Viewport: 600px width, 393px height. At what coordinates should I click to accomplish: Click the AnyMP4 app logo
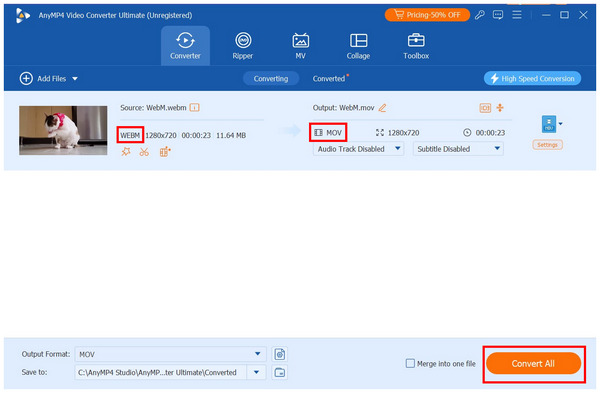point(23,15)
